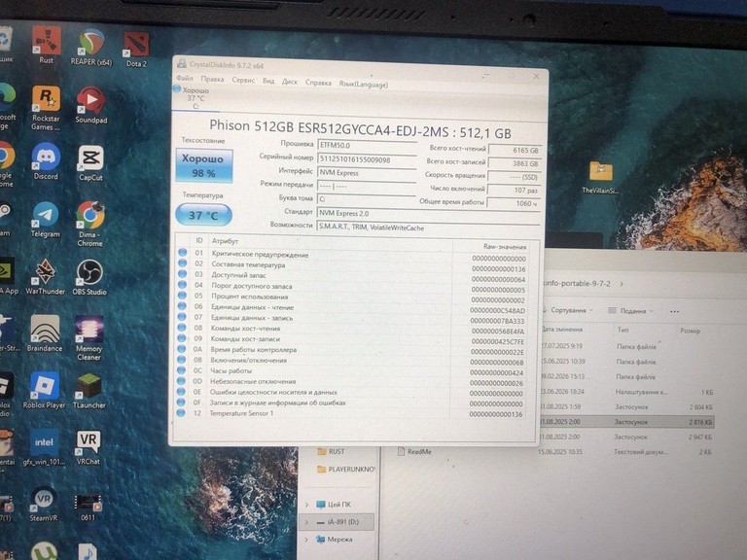747x560 pixels.
Task: Select the Critical warning status dot, row 01
Action: (183, 253)
